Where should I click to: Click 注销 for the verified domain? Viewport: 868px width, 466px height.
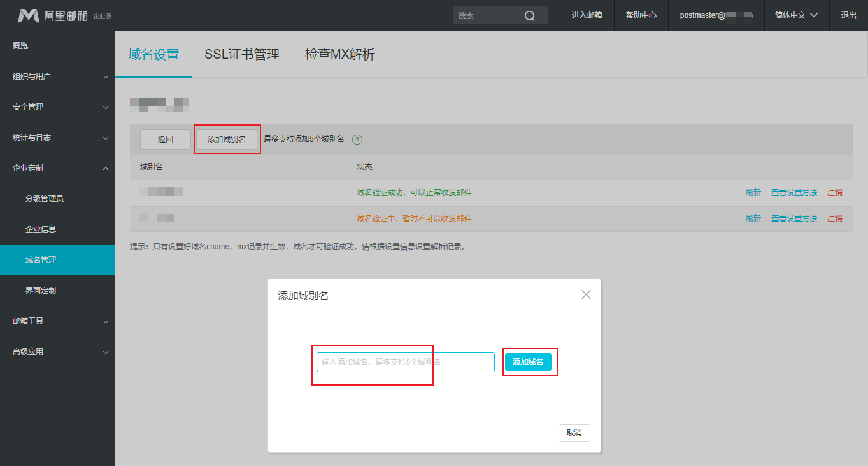point(834,193)
